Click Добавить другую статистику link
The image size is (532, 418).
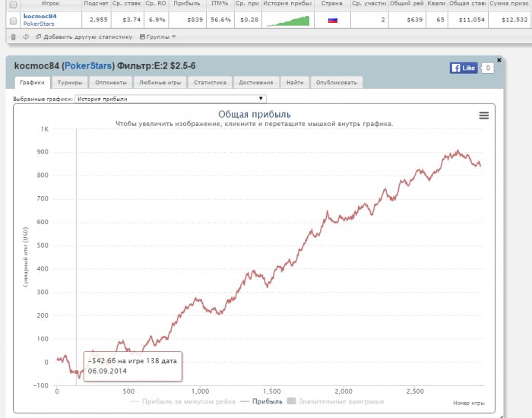point(84,37)
